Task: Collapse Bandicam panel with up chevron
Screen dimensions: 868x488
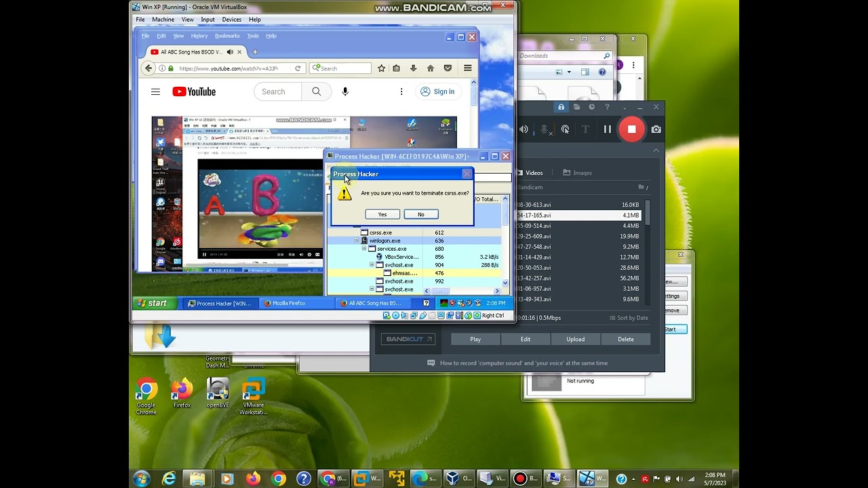Action: pos(656,150)
